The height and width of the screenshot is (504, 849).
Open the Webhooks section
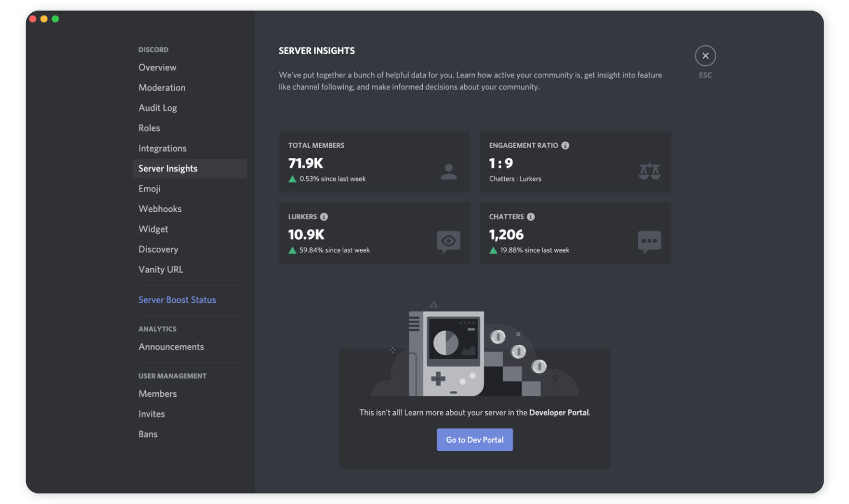click(160, 208)
